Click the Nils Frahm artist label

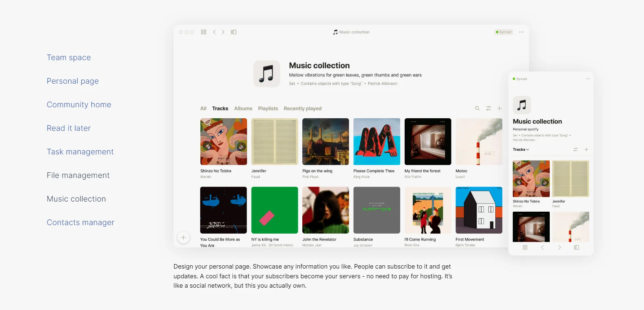coord(413,177)
